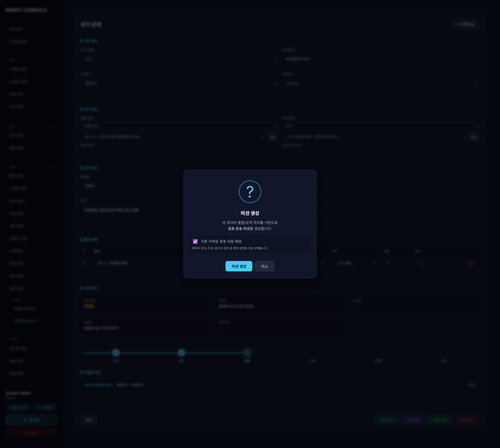This screenshot has height=448, width=500.
Task: Click the teal button above the red sidebar button
Action: click(x=31, y=420)
